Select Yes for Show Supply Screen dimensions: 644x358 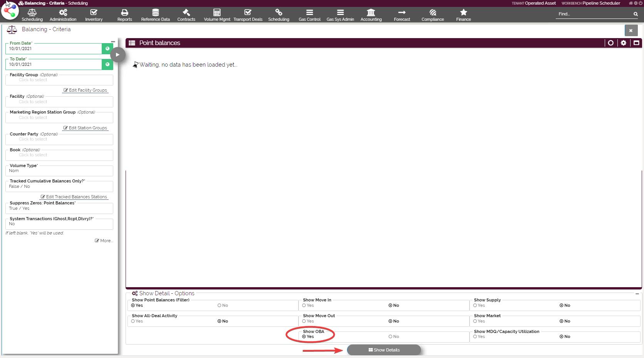tap(475, 306)
